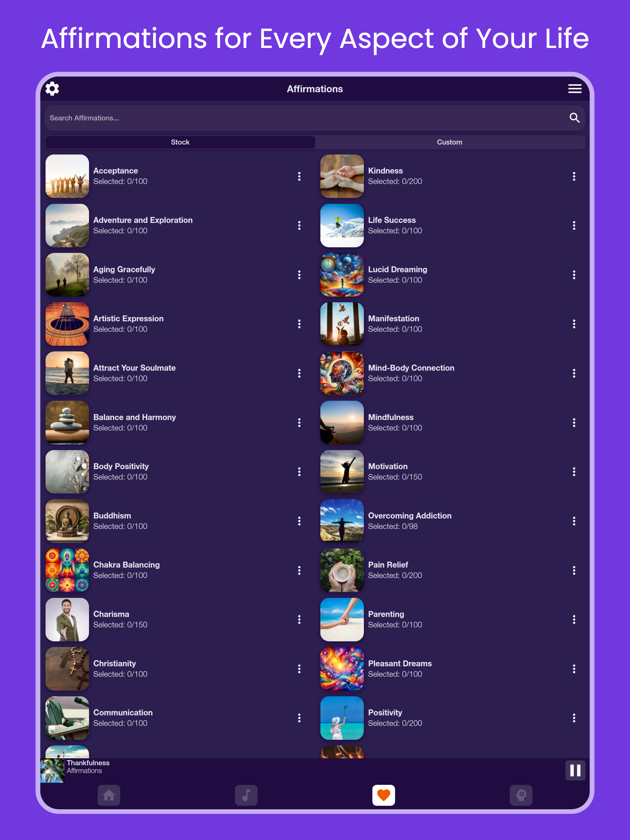The height and width of the screenshot is (840, 630).
Task: Open settings via the gear icon
Action: click(x=52, y=89)
